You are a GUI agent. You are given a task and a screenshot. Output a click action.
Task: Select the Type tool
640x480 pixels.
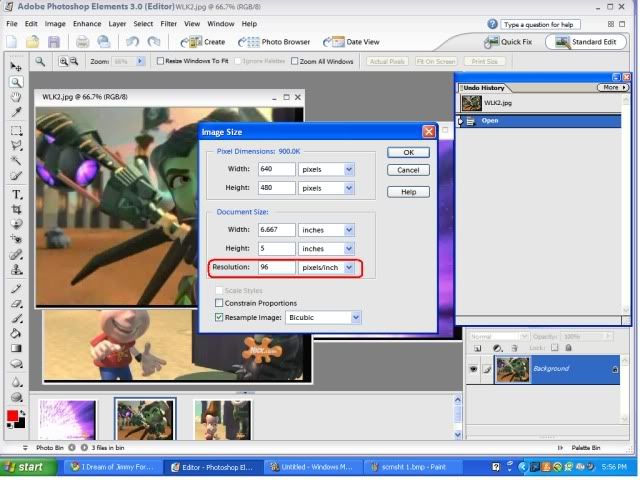(x=17, y=194)
